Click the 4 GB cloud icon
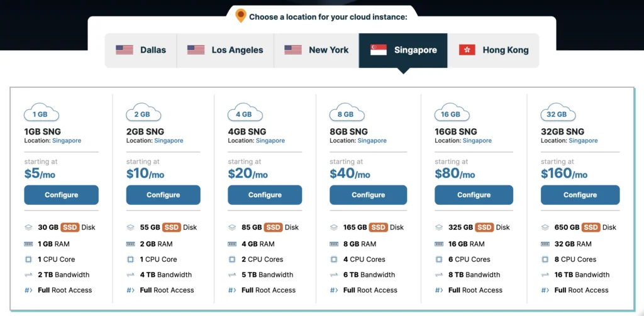The image size is (644, 316). coord(245,112)
